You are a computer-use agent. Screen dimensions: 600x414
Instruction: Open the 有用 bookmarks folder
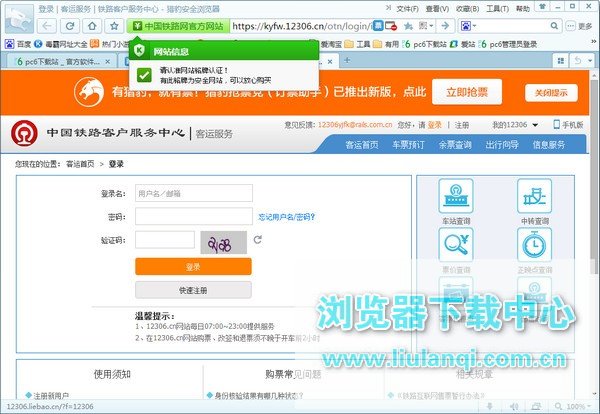(x=386, y=44)
